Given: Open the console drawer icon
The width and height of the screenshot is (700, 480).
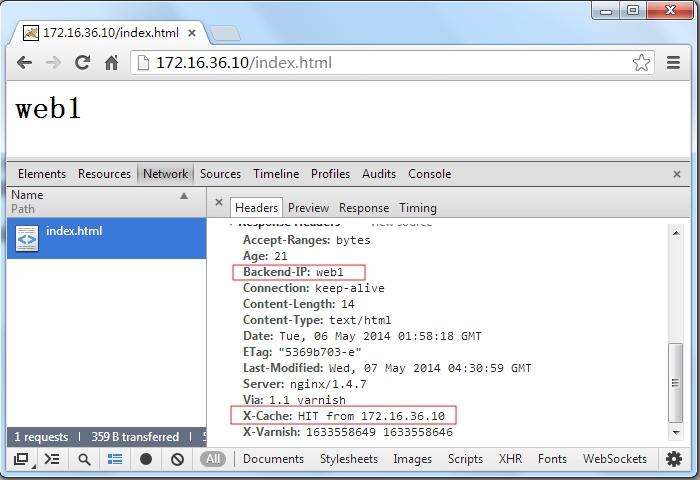Looking at the screenshot, I should [x=52, y=459].
